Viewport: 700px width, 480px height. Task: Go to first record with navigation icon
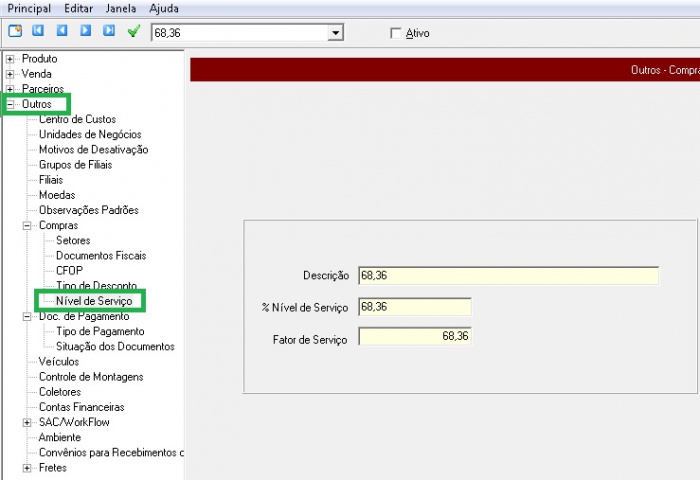pos(38,31)
